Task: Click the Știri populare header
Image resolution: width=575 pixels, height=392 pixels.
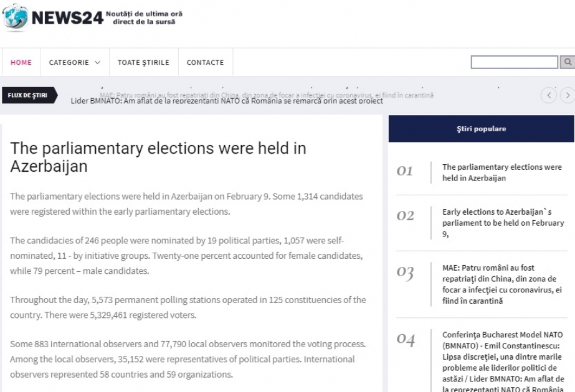Action: [482, 129]
